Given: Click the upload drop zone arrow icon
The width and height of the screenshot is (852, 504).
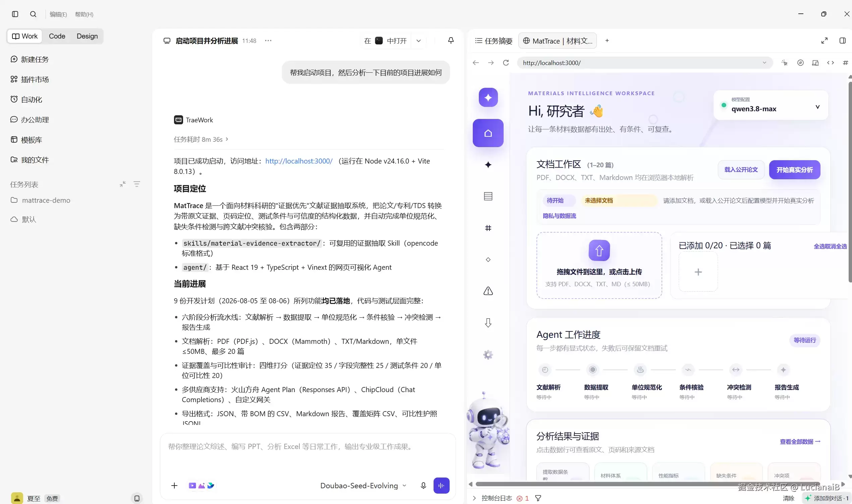Looking at the screenshot, I should coord(599,250).
